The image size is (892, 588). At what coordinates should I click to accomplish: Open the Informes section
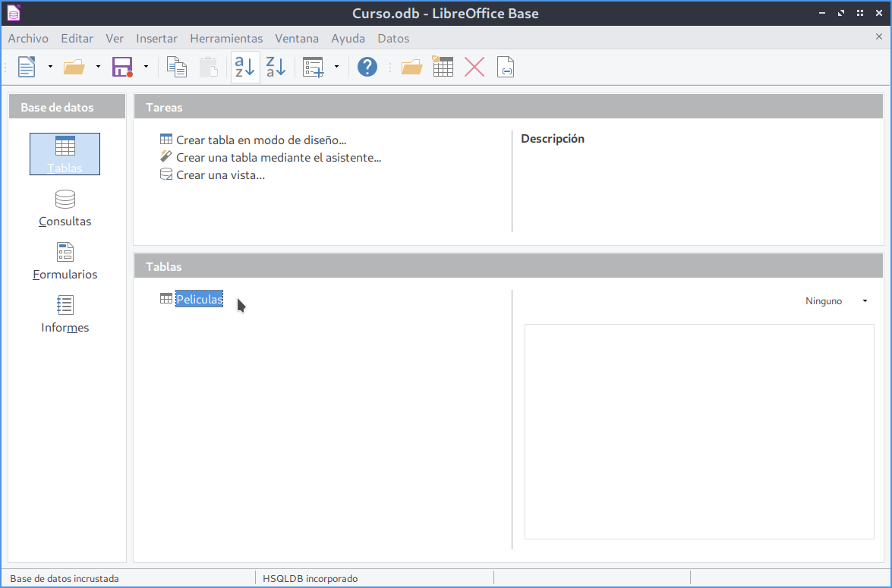tap(65, 315)
